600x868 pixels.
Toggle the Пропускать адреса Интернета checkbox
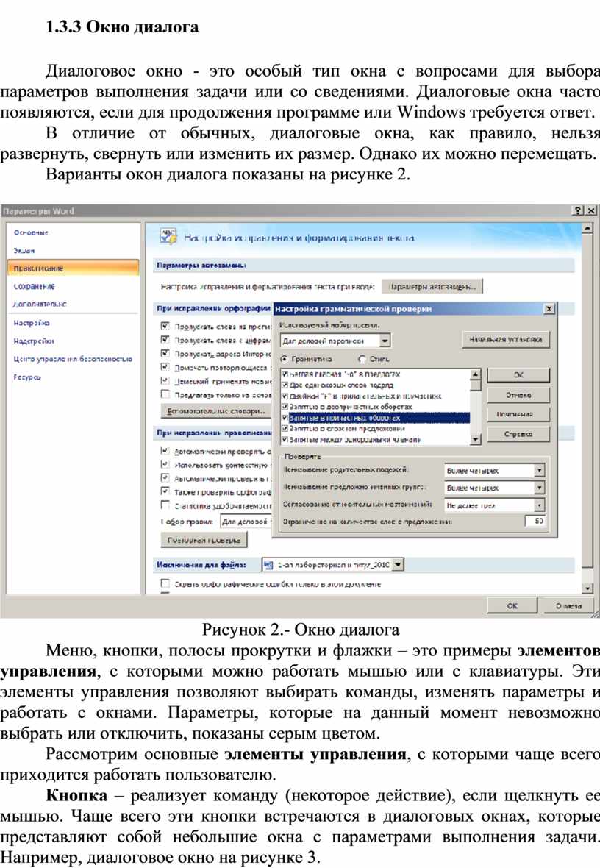point(165,353)
